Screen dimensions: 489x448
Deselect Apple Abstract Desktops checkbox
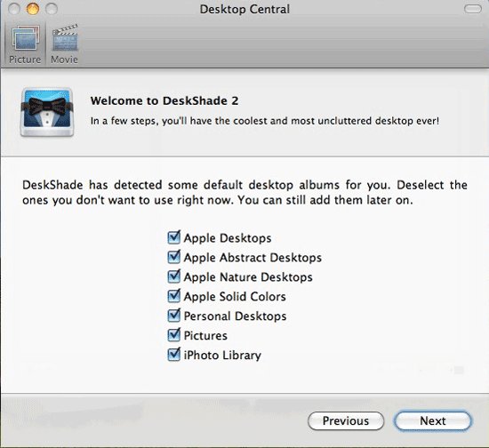(x=173, y=257)
